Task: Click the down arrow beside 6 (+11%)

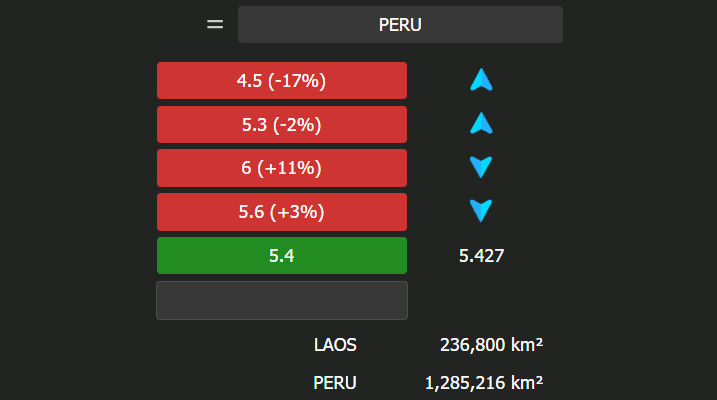Action: click(482, 167)
